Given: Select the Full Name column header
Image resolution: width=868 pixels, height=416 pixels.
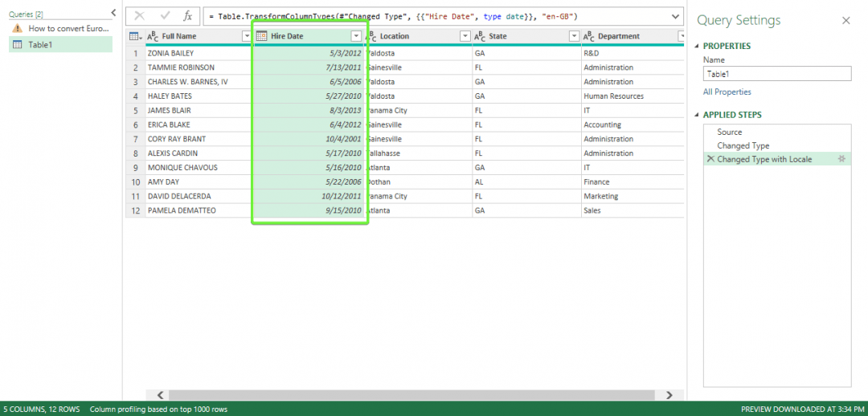Looking at the screenshot, I should coord(199,36).
